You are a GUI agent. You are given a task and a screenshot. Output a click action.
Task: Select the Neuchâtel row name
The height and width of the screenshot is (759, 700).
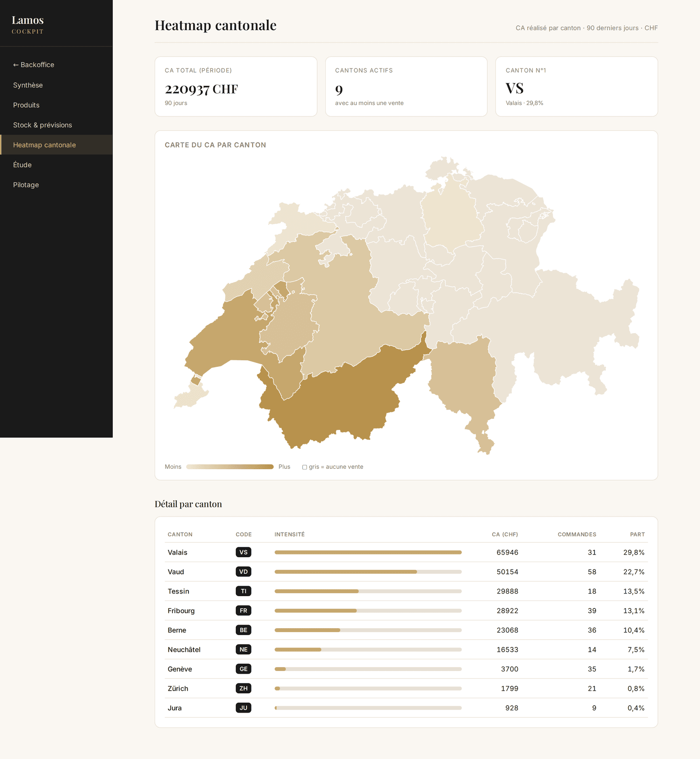tap(184, 650)
